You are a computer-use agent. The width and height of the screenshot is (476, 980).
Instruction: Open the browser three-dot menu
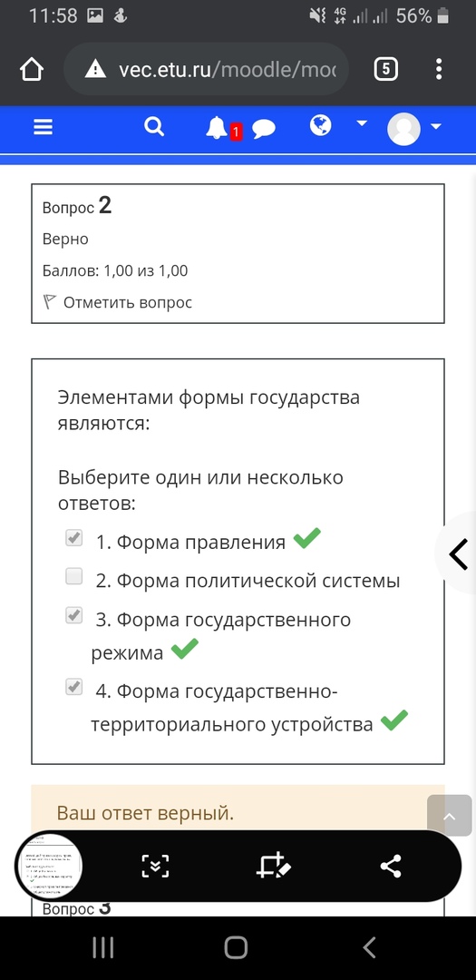(439, 69)
